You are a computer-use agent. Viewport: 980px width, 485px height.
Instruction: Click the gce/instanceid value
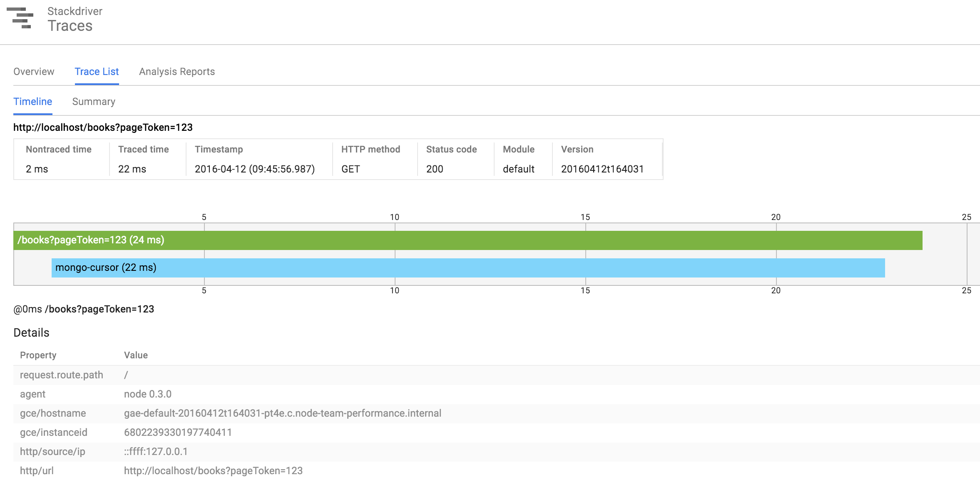point(178,432)
